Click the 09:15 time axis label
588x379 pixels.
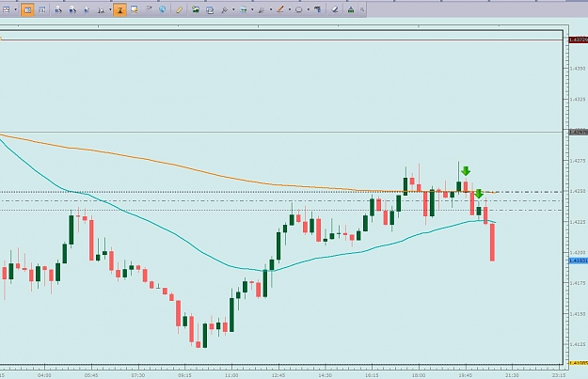(x=185, y=375)
